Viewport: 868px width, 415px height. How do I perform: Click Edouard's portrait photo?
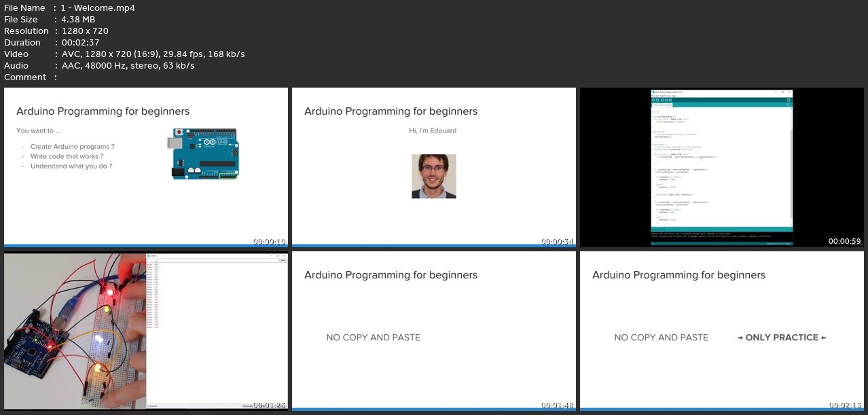434,176
